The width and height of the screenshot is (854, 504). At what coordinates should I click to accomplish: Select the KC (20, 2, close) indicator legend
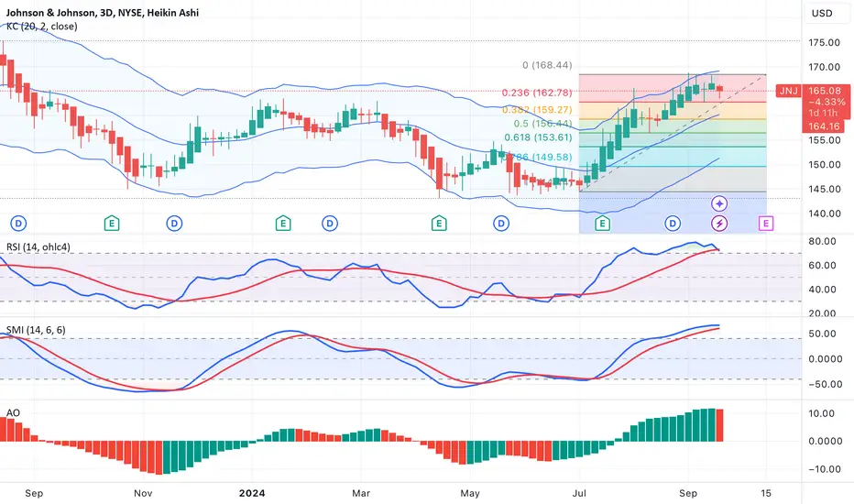[x=42, y=27]
